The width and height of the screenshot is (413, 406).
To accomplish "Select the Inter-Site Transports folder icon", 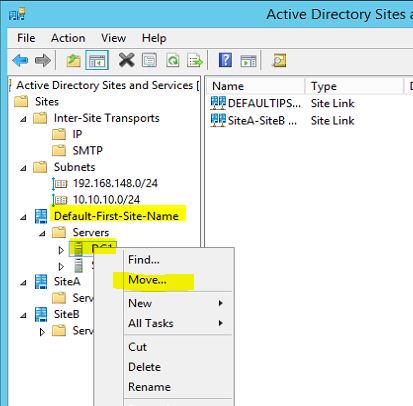I will click(x=40, y=118).
